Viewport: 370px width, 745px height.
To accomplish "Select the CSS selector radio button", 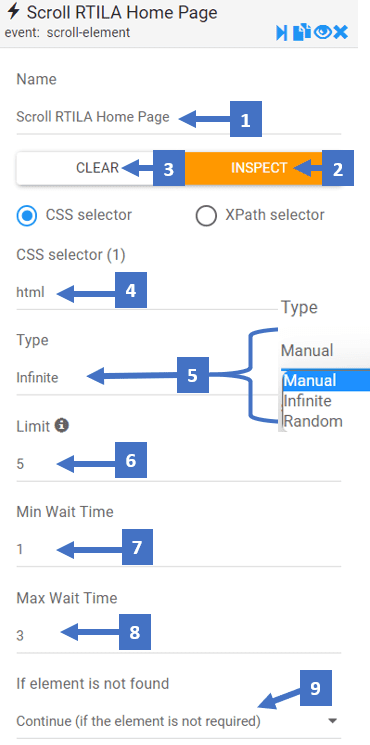I will click(27, 215).
